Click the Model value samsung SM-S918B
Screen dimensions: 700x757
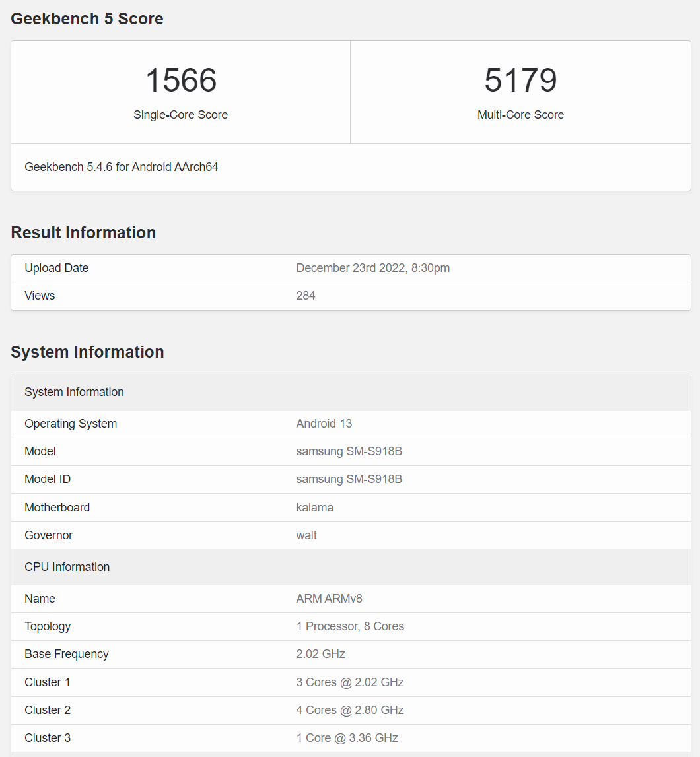[349, 451]
